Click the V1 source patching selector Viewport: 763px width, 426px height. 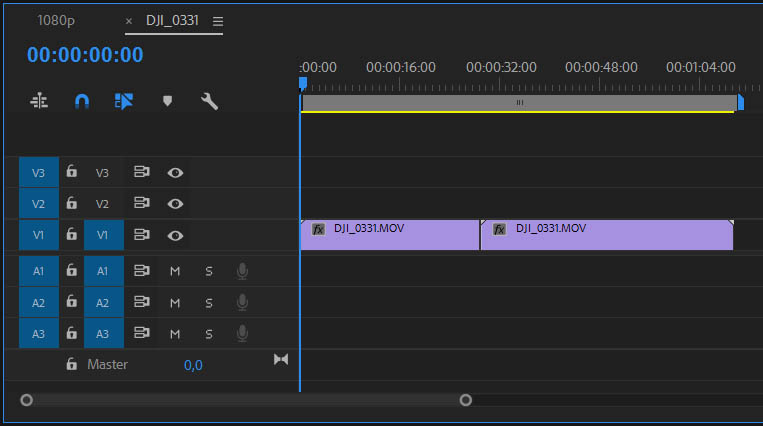coord(39,235)
